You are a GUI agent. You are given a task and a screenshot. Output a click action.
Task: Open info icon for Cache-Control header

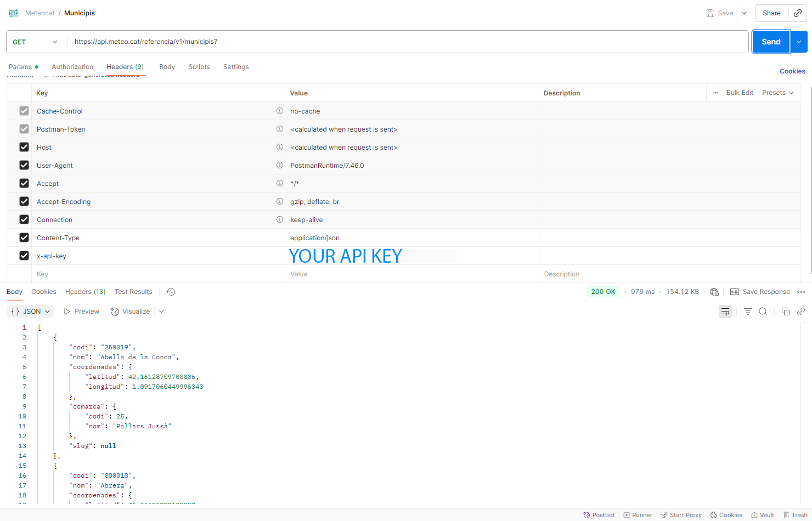(x=280, y=111)
